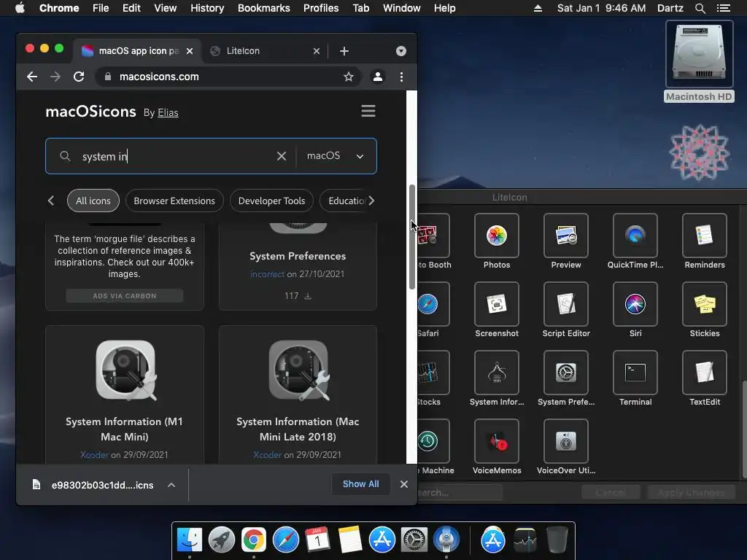Open System Information (Mac Mini Late 2018) thumbnail
Screen dimensions: 747x560
pos(298,370)
